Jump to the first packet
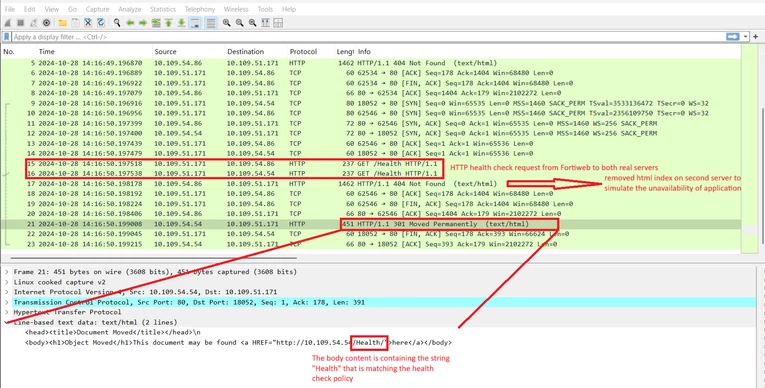This screenshot has height=388, width=765. coord(168,22)
